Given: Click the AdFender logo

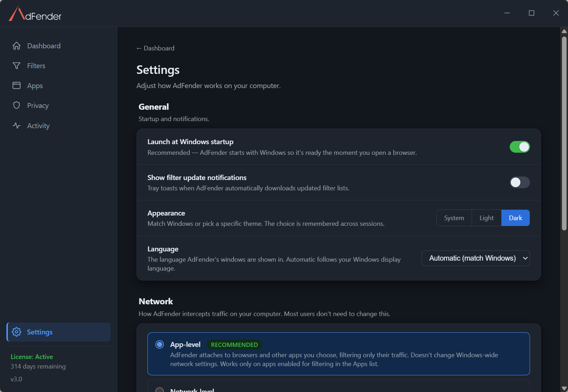Looking at the screenshot, I should [35, 14].
